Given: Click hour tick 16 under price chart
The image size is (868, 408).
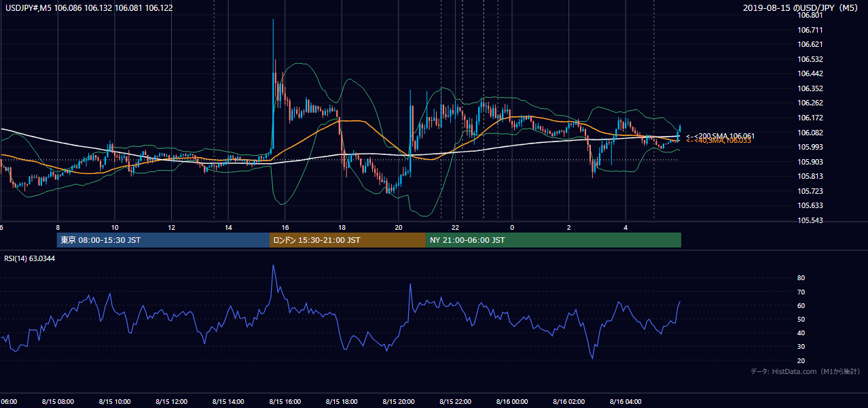Looking at the screenshot, I should click(285, 228).
